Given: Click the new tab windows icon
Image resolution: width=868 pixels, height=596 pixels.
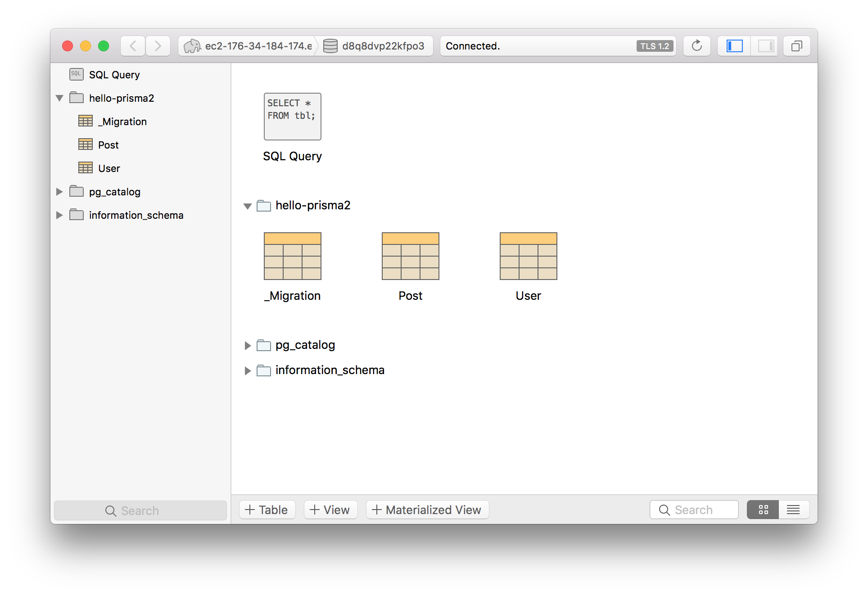Looking at the screenshot, I should [x=796, y=46].
